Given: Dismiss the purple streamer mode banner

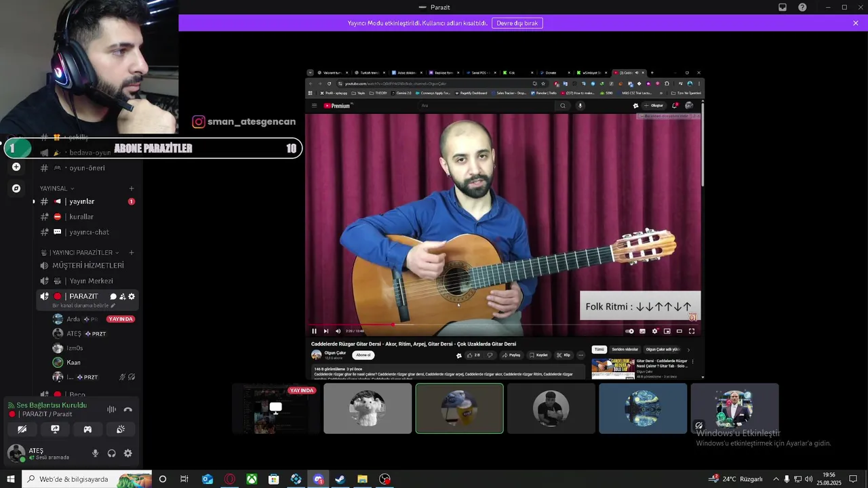Looking at the screenshot, I should click(856, 23).
